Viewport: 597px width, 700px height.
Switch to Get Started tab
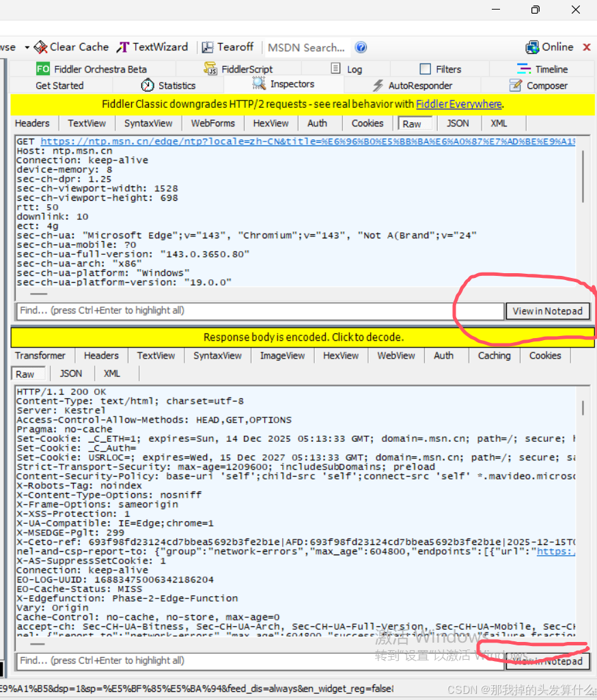59,86
